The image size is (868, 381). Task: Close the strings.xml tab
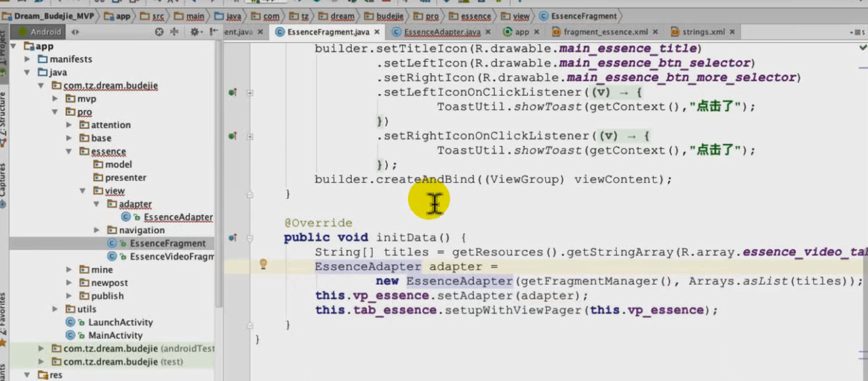(732, 32)
